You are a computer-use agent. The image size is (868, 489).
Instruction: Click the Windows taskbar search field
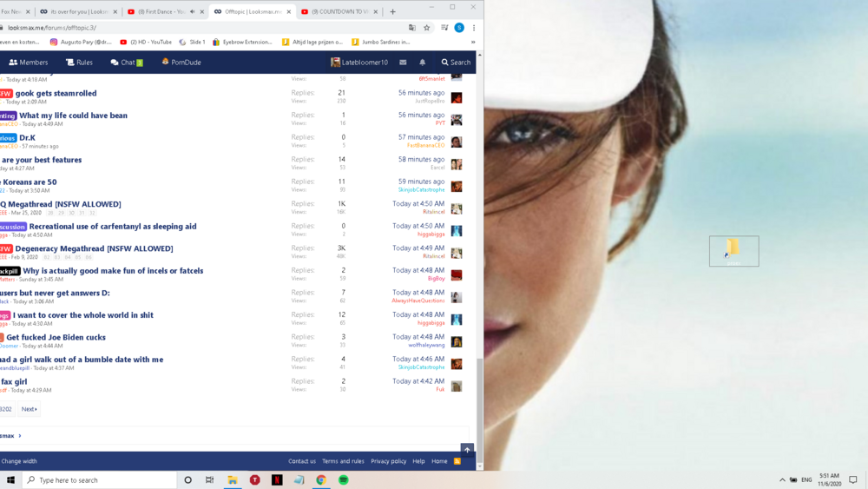[x=100, y=480]
